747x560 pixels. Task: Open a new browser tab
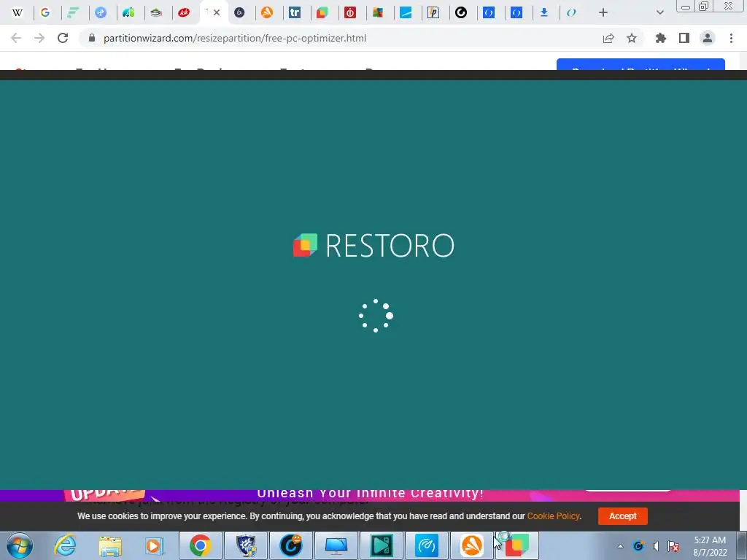click(x=603, y=13)
